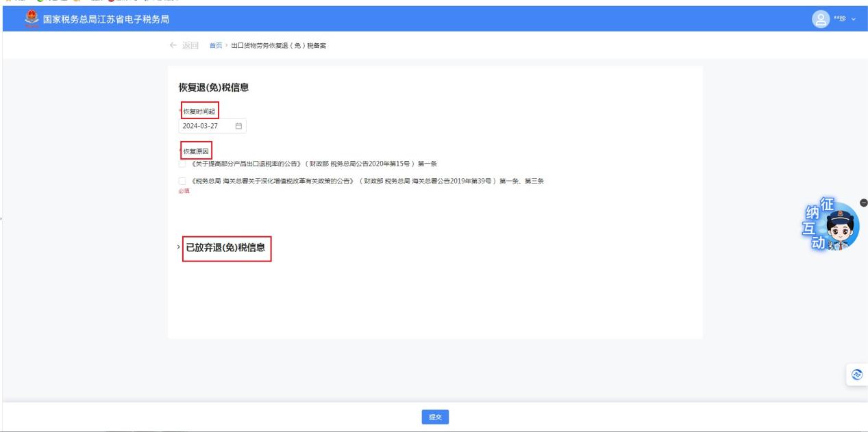Open the calendar icon in the date field
Viewport: 868px width, 432px height.
238,126
